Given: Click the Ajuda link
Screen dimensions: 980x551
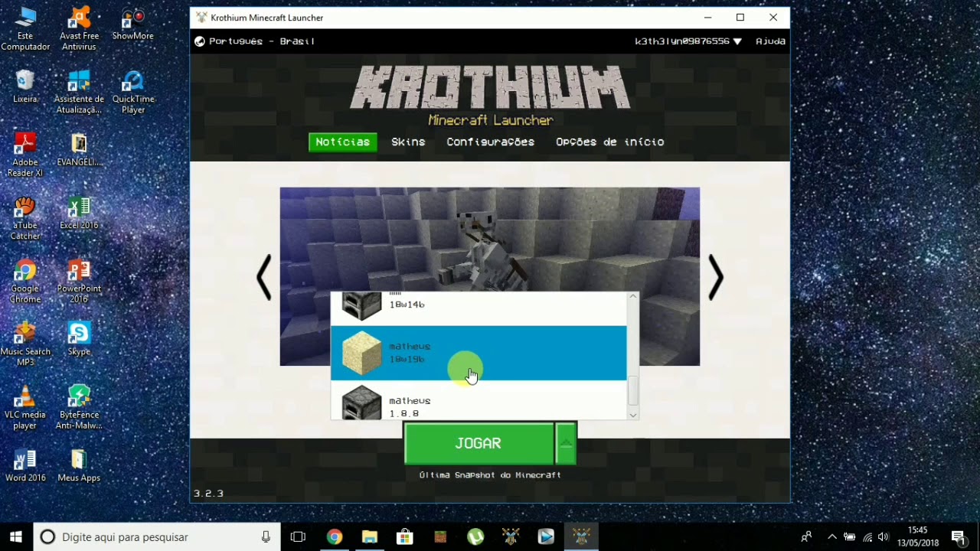Looking at the screenshot, I should 770,41.
